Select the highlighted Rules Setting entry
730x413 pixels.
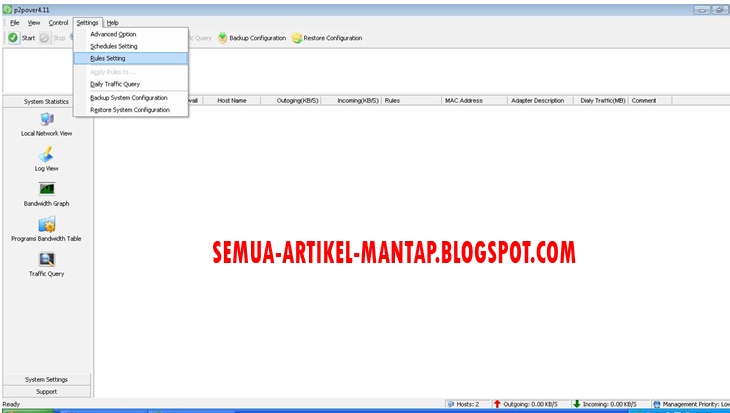click(131, 58)
